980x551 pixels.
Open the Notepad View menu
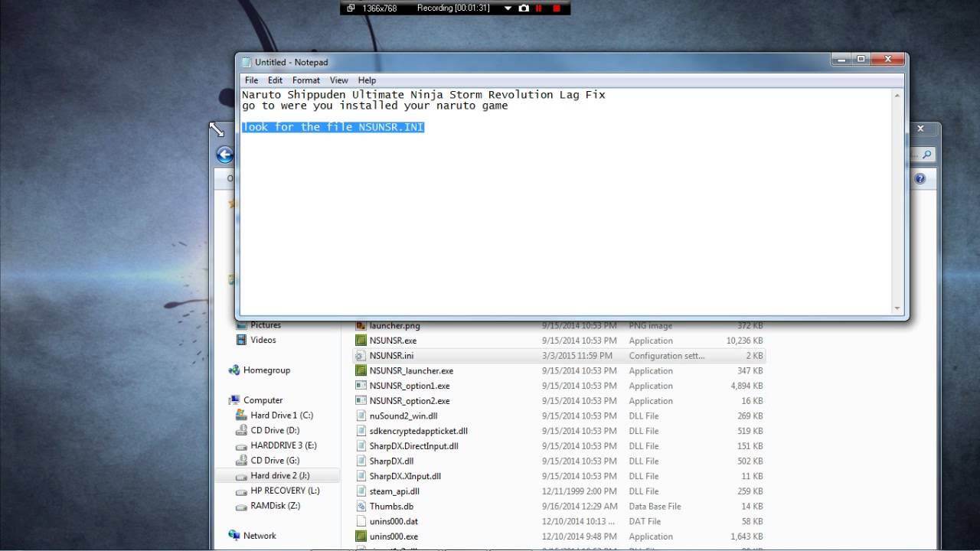[339, 80]
